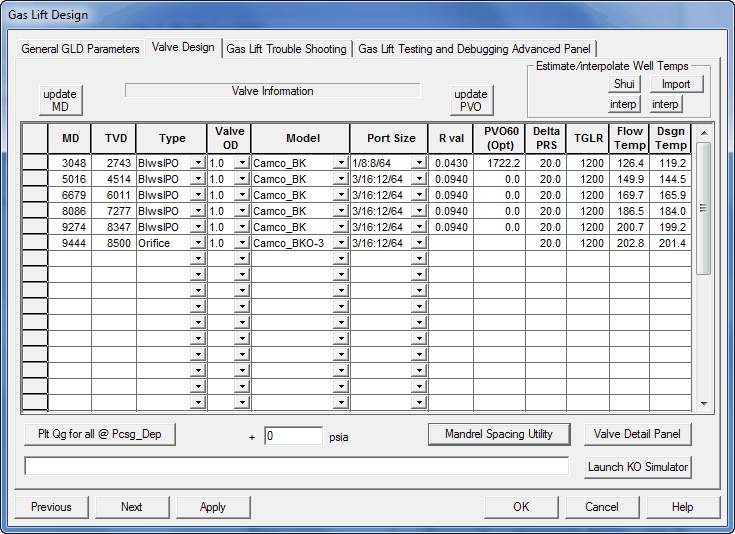Open the Mandrel Spacing Utility
Viewport: 735px width, 534px height.
point(499,434)
